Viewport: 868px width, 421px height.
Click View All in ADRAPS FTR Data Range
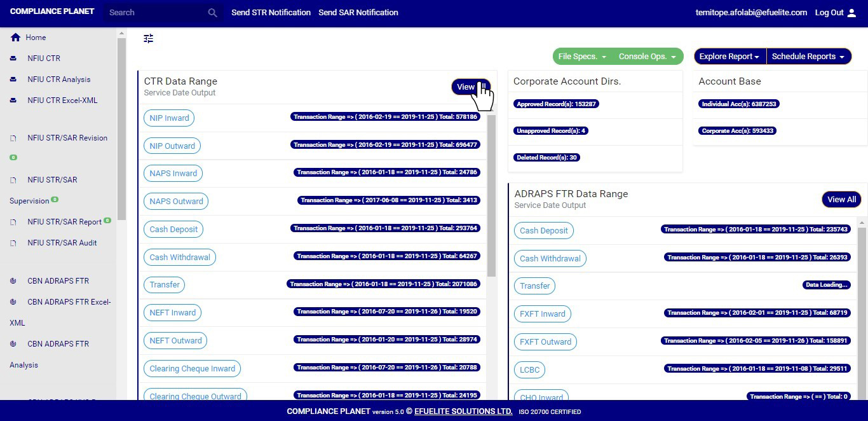click(841, 200)
